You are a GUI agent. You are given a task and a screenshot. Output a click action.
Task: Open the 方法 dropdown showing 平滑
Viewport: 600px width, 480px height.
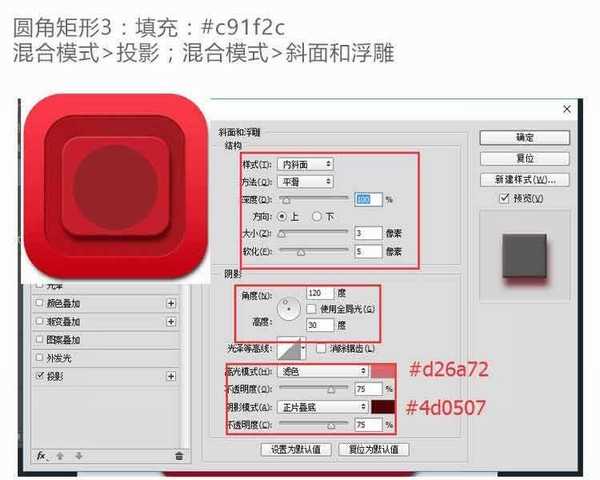click(306, 181)
